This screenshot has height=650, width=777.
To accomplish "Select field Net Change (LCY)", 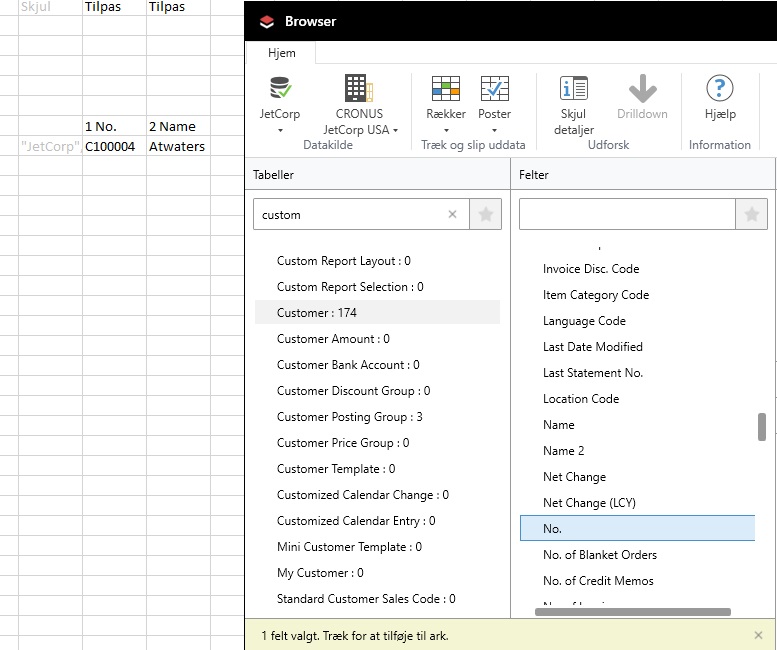I will click(x=589, y=503).
